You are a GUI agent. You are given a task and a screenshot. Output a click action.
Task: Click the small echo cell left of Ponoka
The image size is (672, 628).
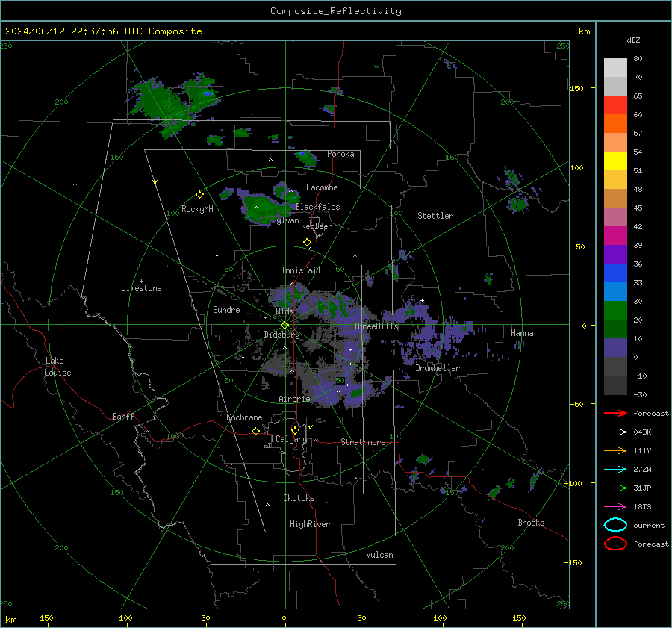[x=306, y=158]
